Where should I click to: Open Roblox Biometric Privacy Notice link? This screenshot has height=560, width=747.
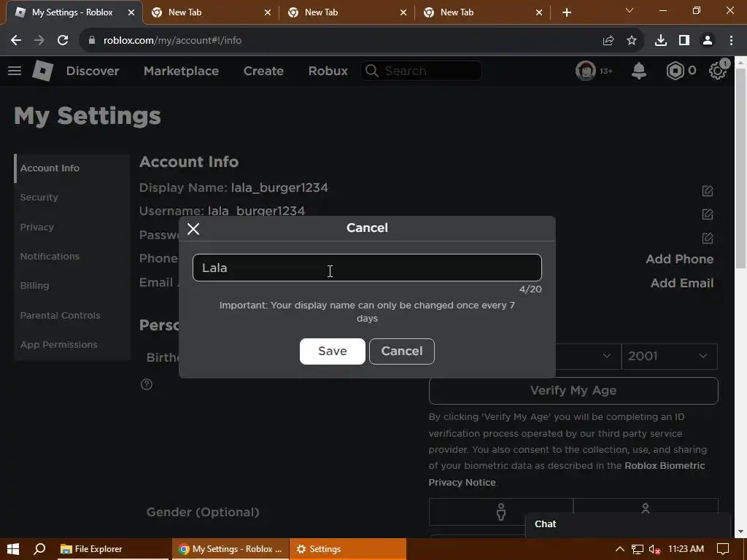[567, 474]
